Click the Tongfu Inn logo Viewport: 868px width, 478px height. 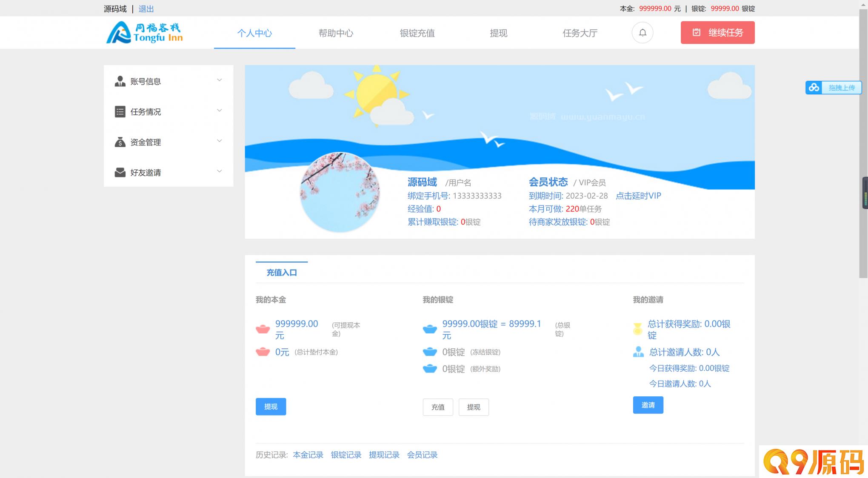144,32
